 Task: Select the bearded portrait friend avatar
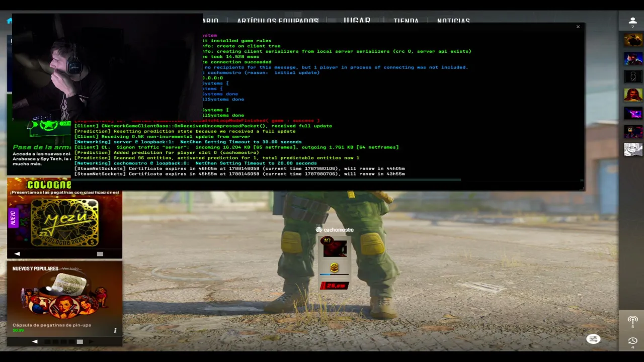633,95
